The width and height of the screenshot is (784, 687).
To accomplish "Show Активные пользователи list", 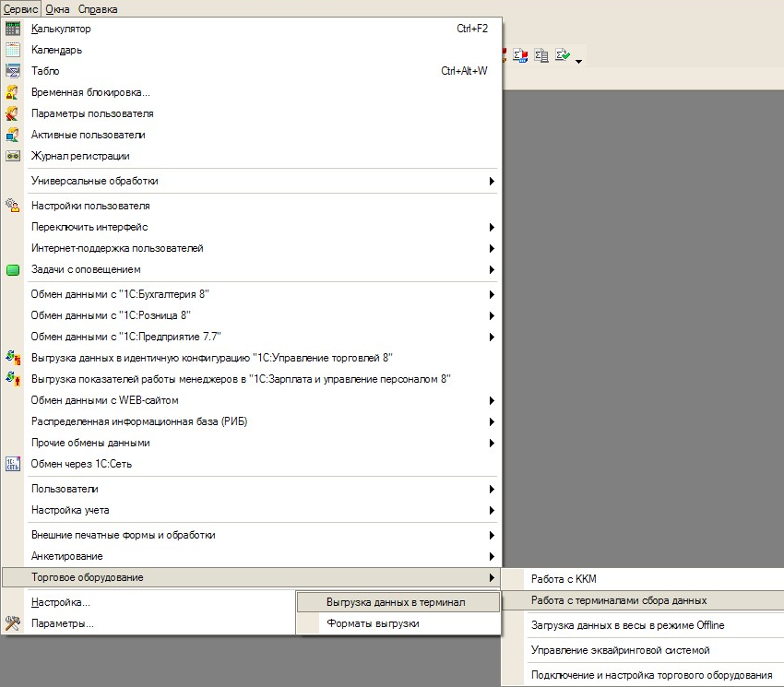I will [251, 135].
